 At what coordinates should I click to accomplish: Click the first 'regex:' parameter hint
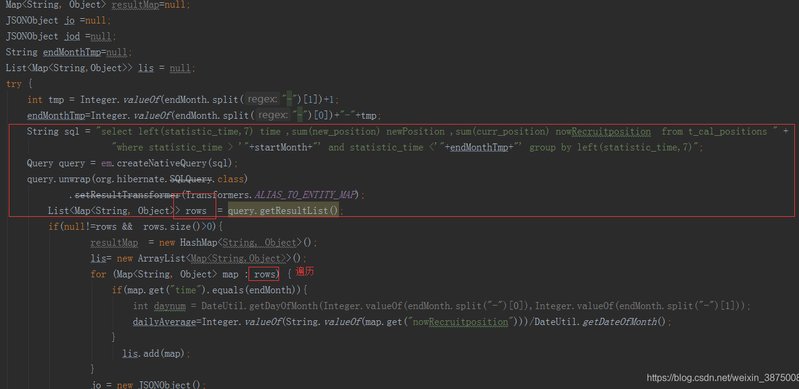[x=262, y=99]
